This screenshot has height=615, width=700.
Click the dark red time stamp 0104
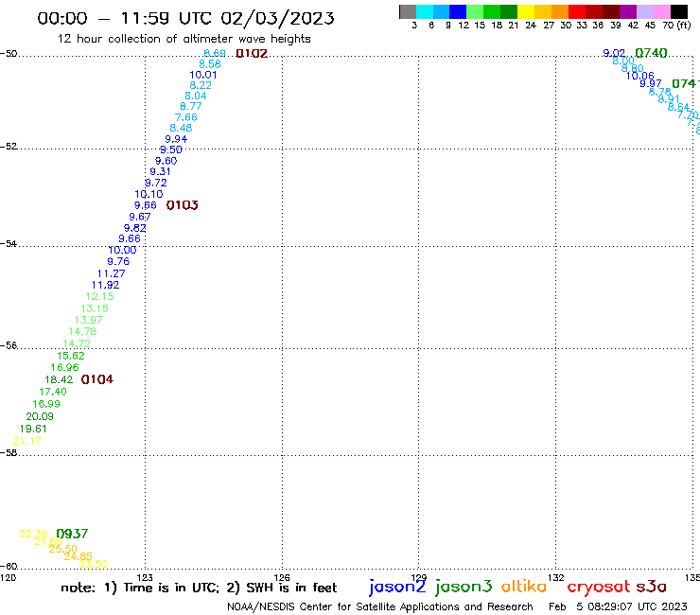[97, 379]
